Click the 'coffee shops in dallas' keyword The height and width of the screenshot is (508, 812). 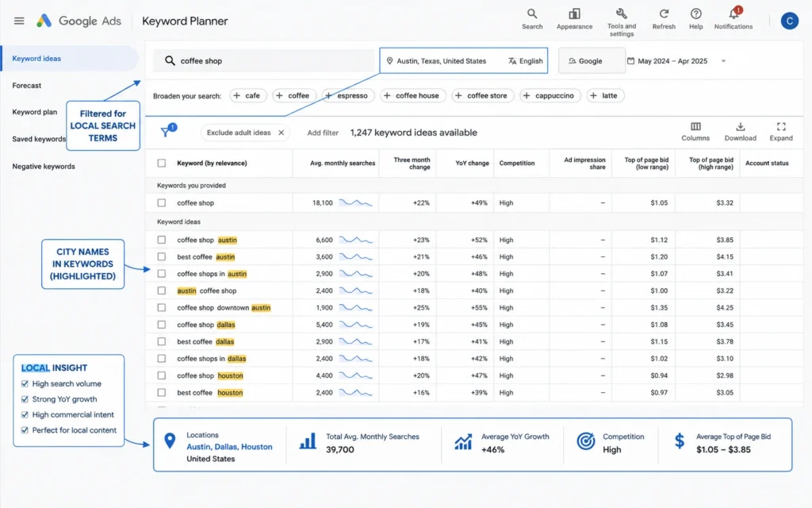pos(211,359)
